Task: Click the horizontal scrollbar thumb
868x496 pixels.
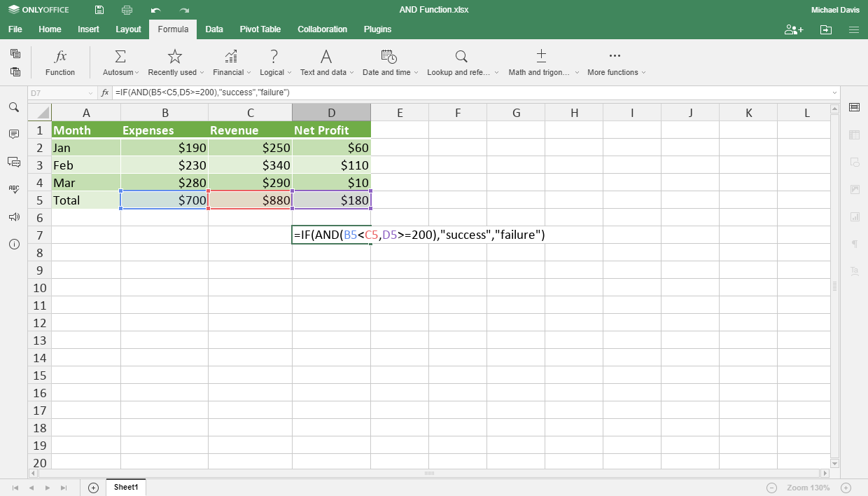Action: 429,474
